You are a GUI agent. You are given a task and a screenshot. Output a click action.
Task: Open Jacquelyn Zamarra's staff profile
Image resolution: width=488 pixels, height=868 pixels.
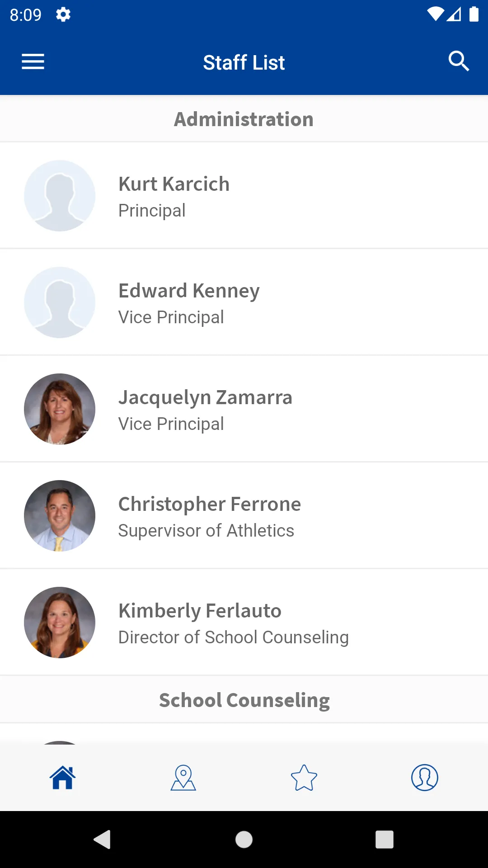[x=244, y=409]
